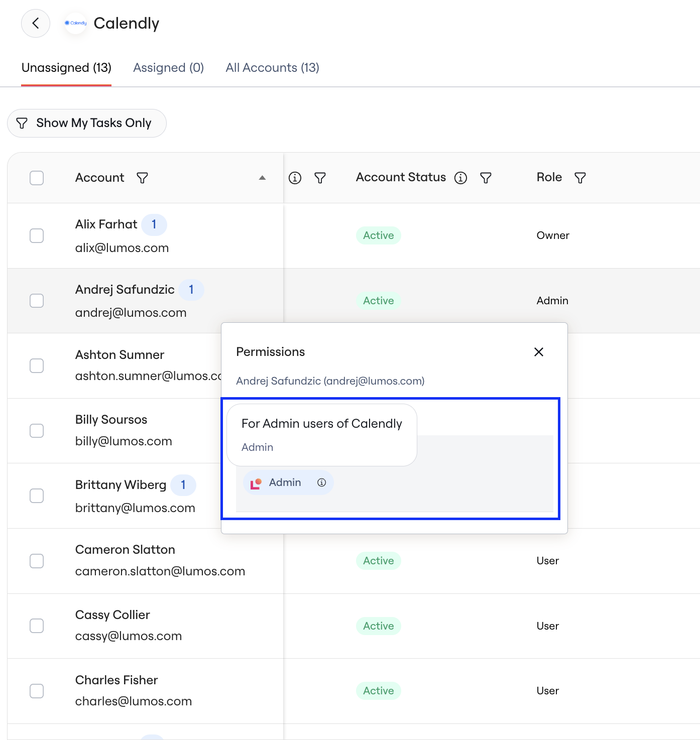Viewport: 700px width, 740px height.
Task: Click the Lumos logo on Admin chip
Action: [x=256, y=483]
